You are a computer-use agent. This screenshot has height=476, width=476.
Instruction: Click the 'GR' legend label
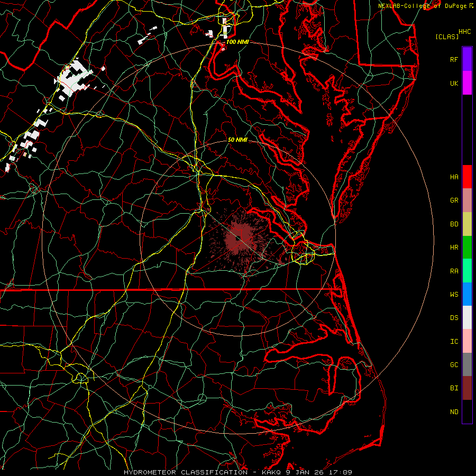[x=454, y=200]
